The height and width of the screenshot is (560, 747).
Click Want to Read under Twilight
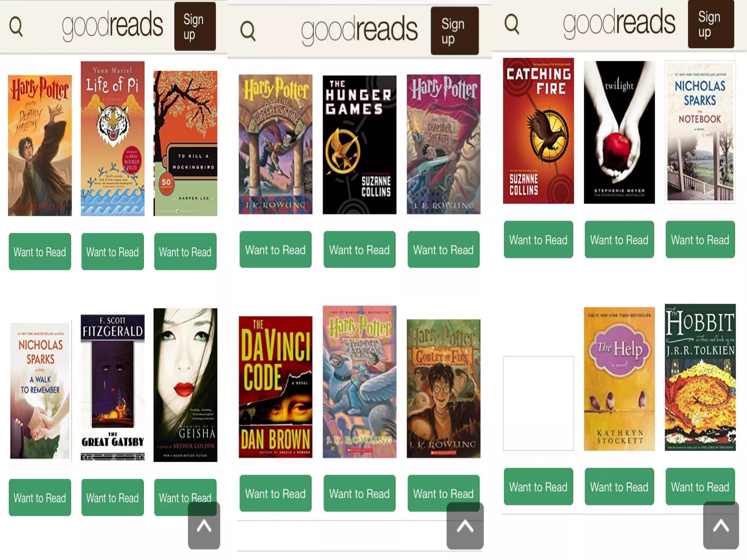pos(619,240)
